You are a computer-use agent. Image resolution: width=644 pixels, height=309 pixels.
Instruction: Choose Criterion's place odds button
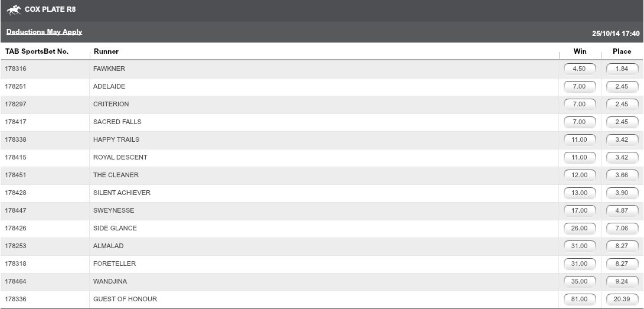click(x=622, y=104)
